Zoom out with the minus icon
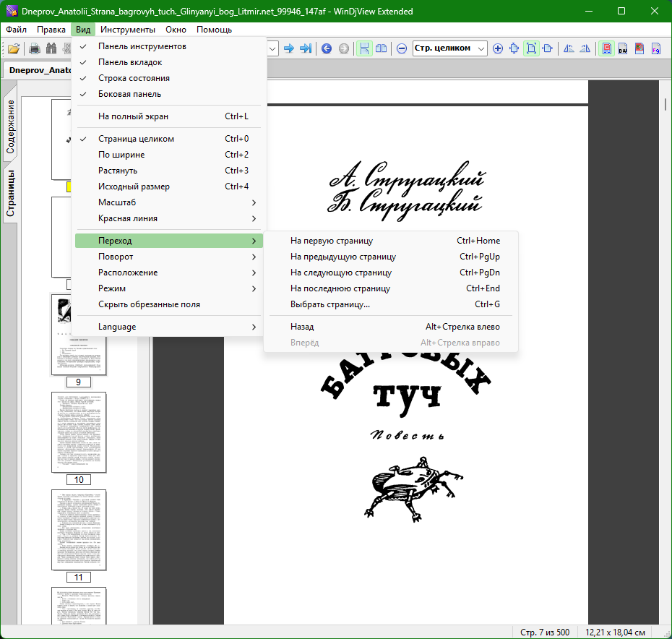The height and width of the screenshot is (639, 672). click(x=402, y=48)
